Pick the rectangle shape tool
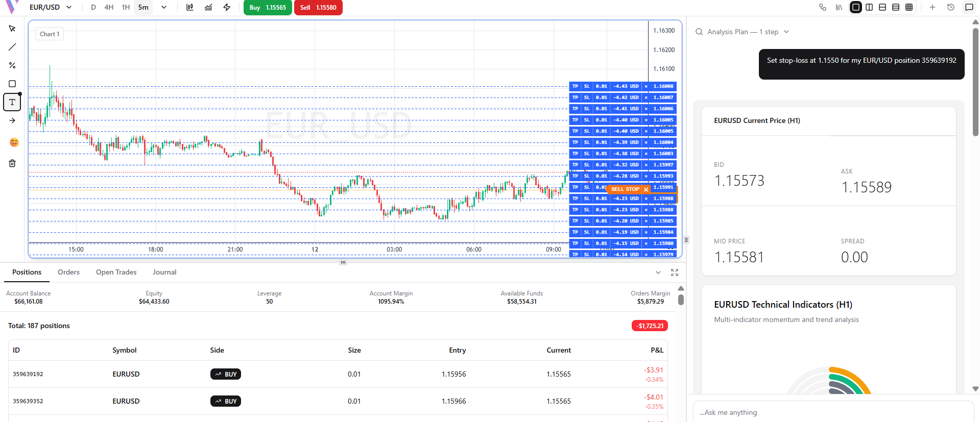 12,84
